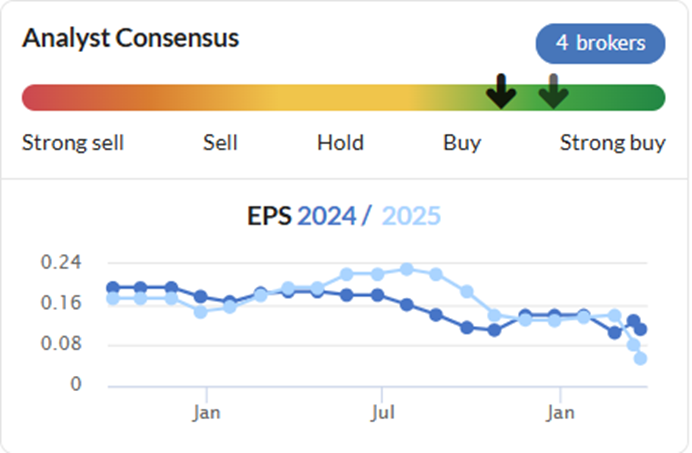Click the 4 brokers badge

[x=600, y=43]
